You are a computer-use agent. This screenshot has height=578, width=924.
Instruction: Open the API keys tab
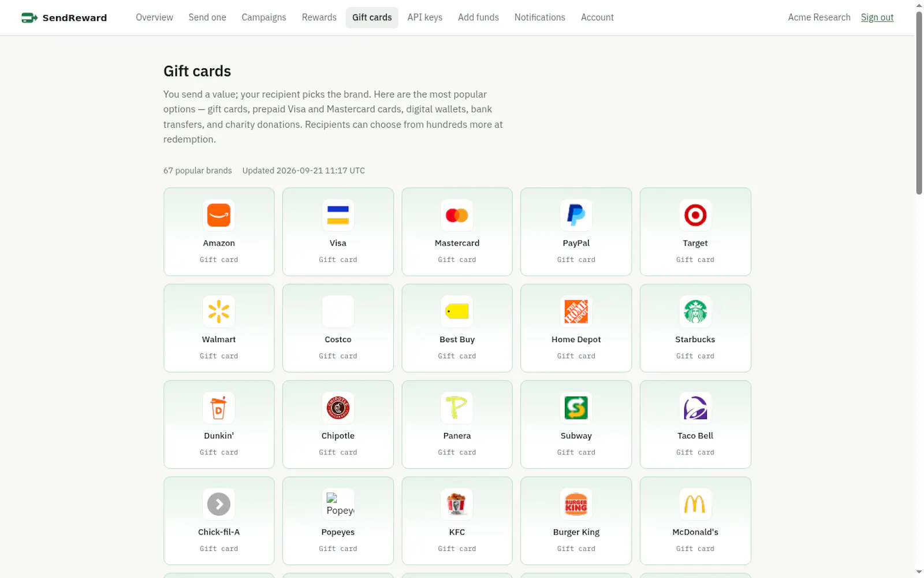(425, 17)
